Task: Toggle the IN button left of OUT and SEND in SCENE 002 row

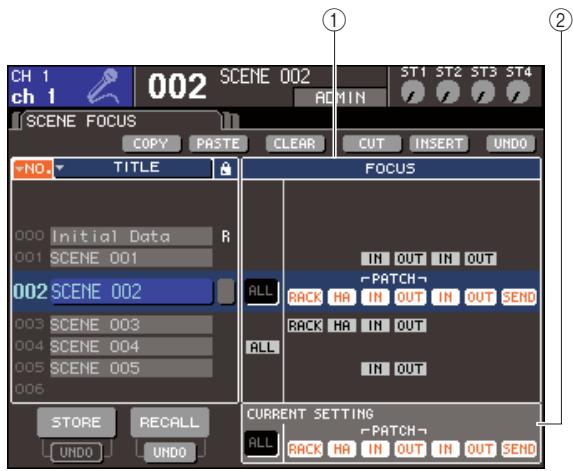Action: point(445,297)
